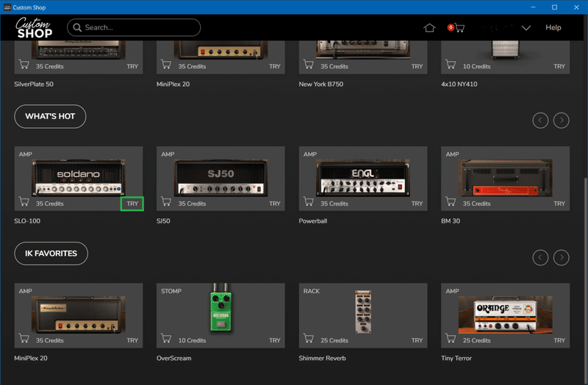Viewport: 588px width, 385px height.
Task: Try the 4x10 NY410 cabinet
Action: click(x=559, y=66)
